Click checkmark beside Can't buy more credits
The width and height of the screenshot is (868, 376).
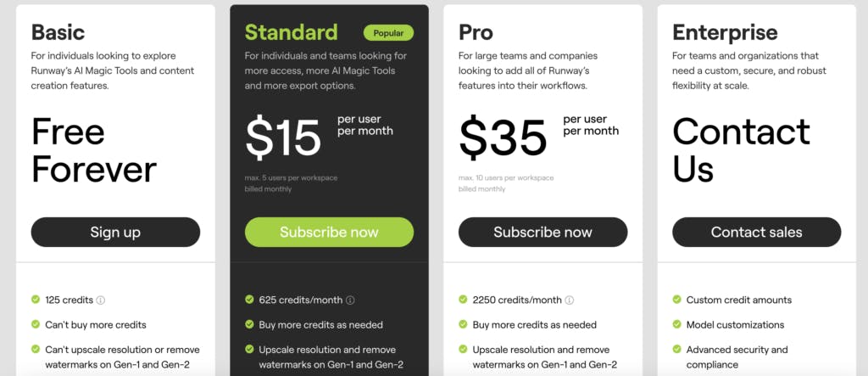(36, 324)
